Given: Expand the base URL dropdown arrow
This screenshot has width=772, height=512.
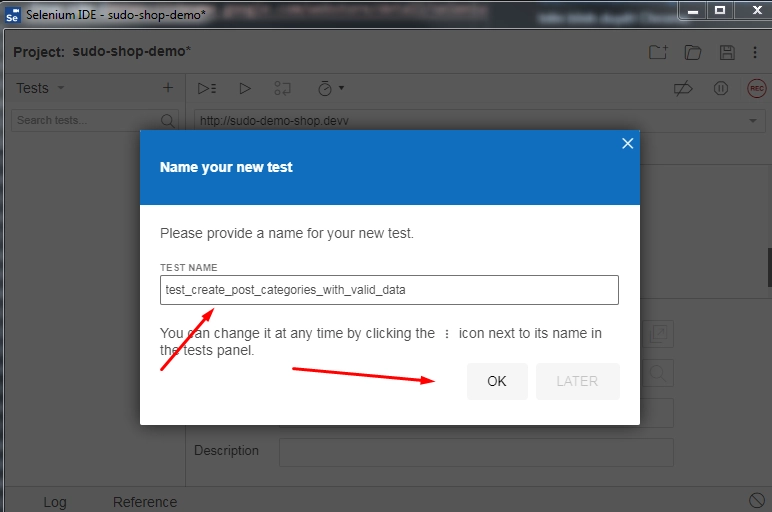Looking at the screenshot, I should tap(753, 121).
